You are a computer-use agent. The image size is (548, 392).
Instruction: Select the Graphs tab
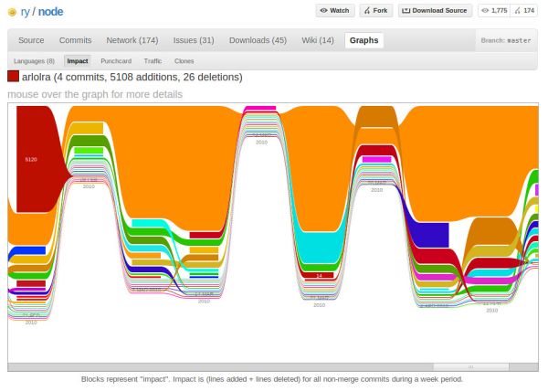(364, 40)
